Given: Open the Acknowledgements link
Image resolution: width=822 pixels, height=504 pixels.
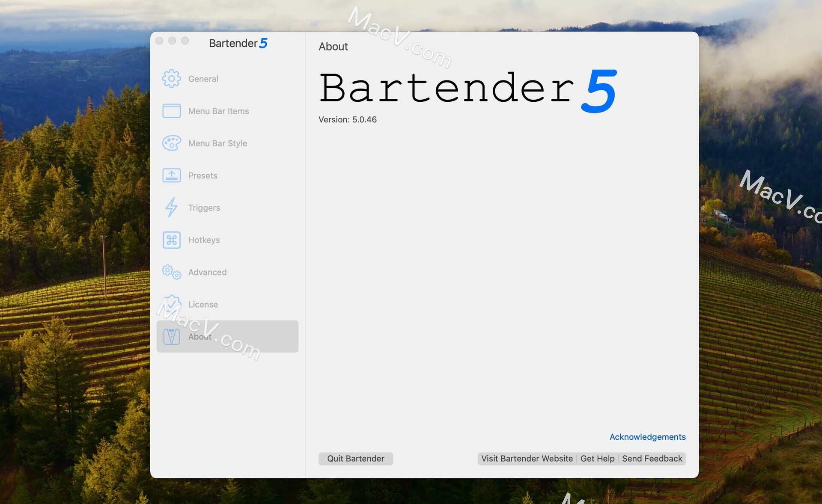Looking at the screenshot, I should tap(647, 437).
